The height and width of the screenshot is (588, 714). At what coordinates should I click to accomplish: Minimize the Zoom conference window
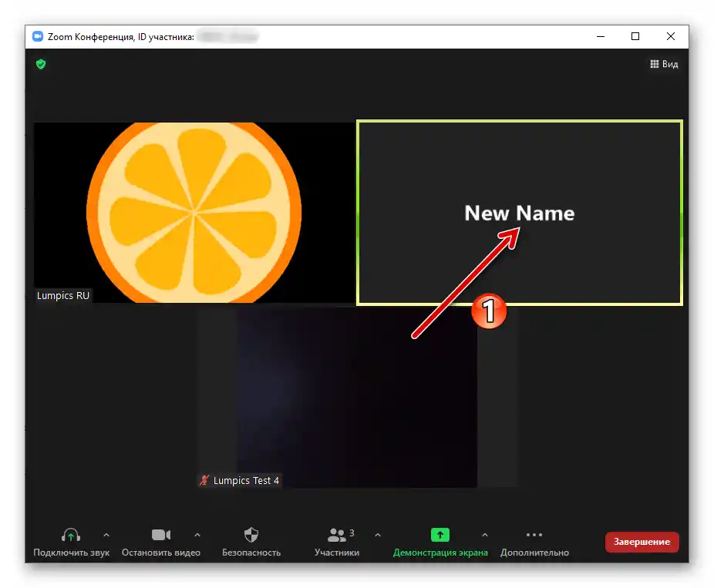601,36
